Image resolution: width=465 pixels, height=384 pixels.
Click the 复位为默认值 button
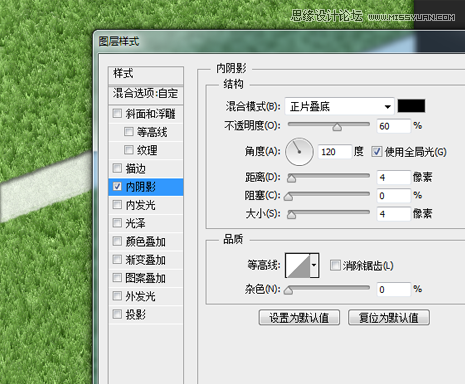coord(389,317)
